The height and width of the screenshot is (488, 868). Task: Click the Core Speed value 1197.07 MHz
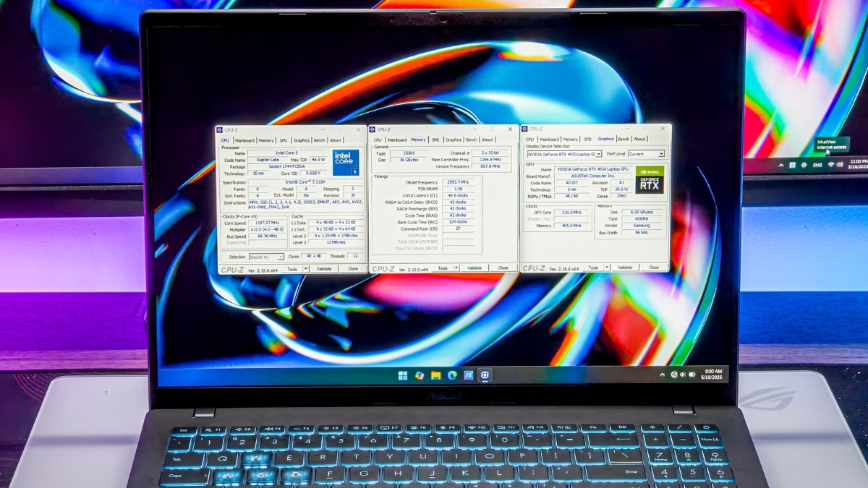pos(268,223)
